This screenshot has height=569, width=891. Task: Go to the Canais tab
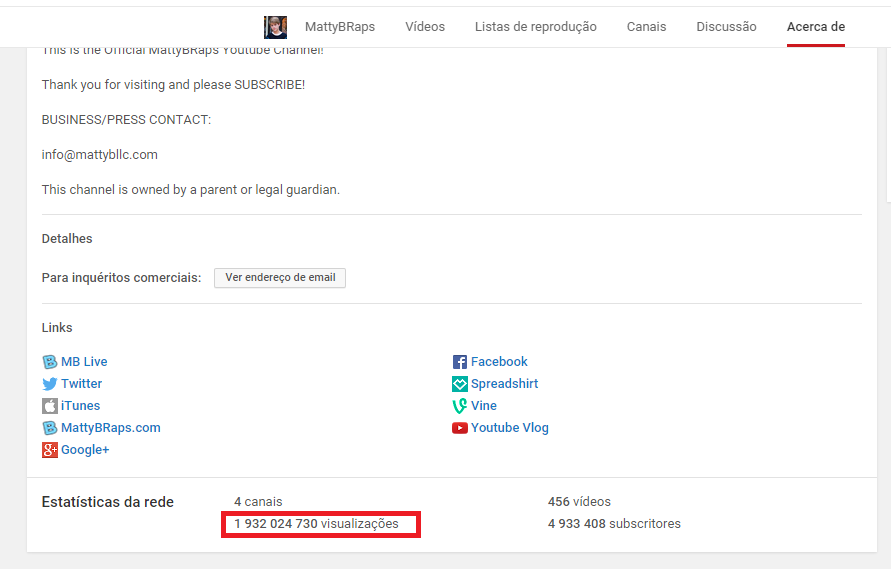646,27
